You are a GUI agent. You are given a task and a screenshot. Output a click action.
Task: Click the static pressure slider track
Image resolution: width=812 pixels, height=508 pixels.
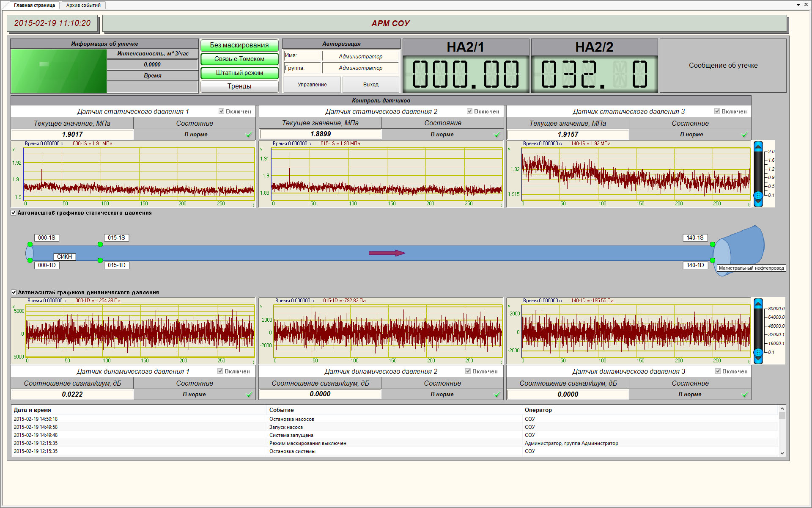click(758, 171)
